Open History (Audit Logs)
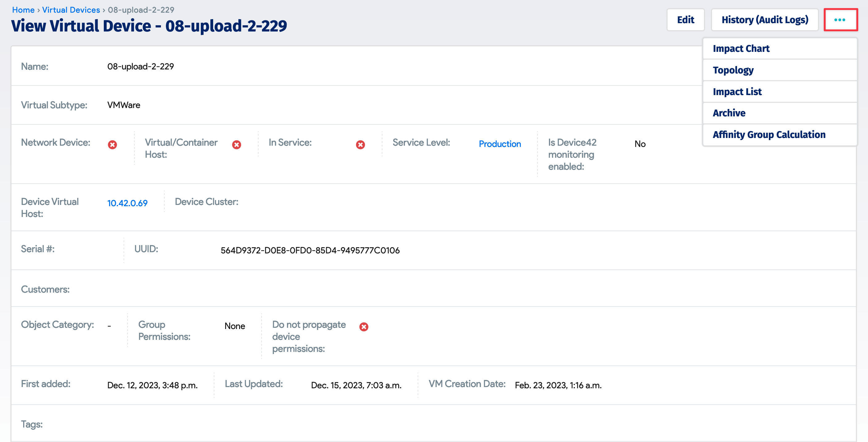This screenshot has height=442, width=868. tap(765, 19)
